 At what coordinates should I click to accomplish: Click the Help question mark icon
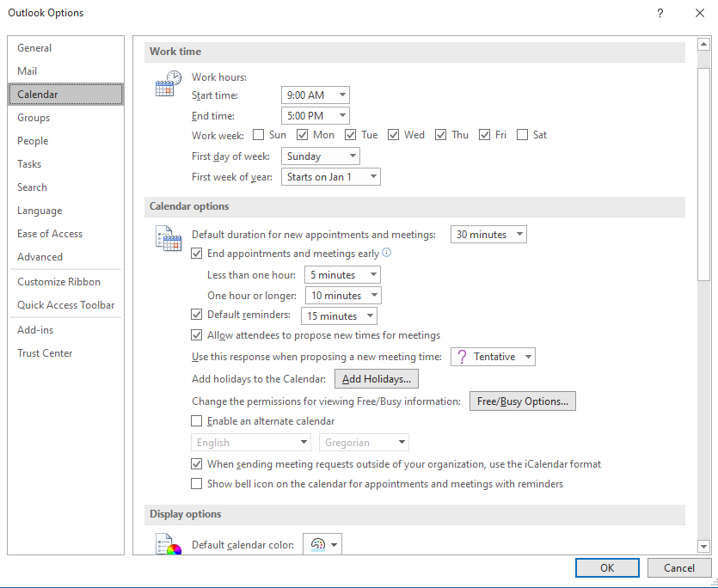pos(660,13)
